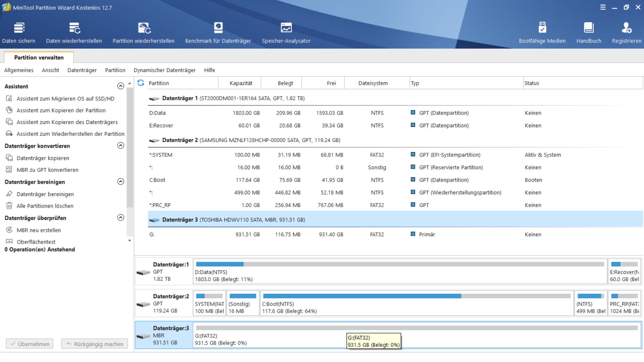
Task: Open the Speicher-Analysator
Action: click(x=286, y=33)
